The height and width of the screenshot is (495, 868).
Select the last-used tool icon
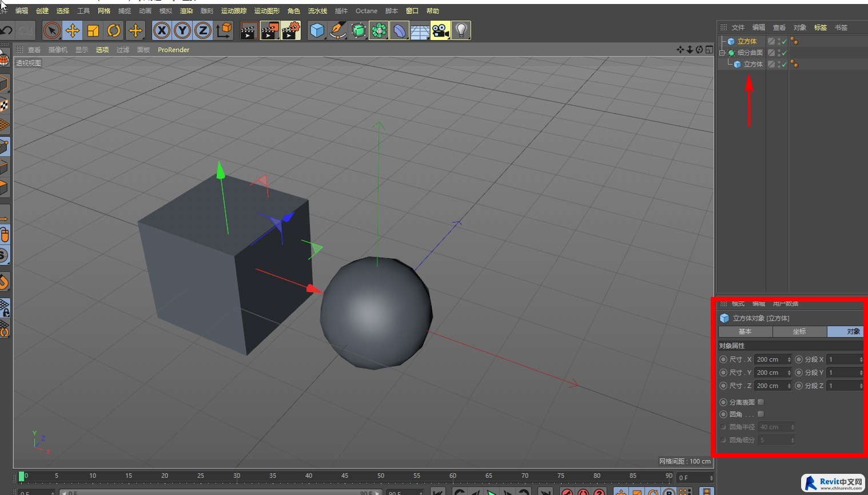136,30
